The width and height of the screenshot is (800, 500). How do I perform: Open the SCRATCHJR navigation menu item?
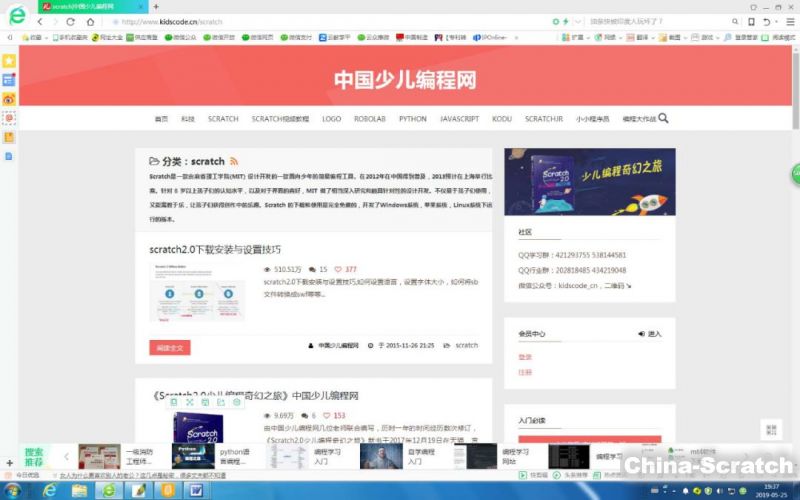point(544,119)
